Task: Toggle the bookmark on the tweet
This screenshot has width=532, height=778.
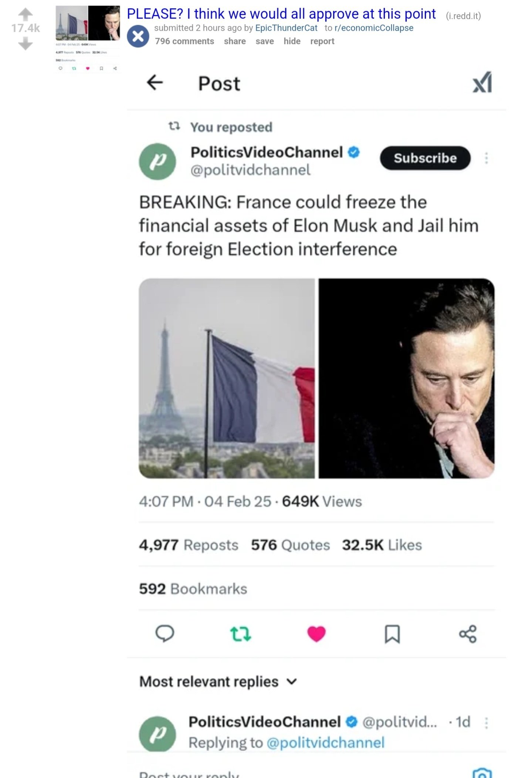Action: click(x=392, y=634)
